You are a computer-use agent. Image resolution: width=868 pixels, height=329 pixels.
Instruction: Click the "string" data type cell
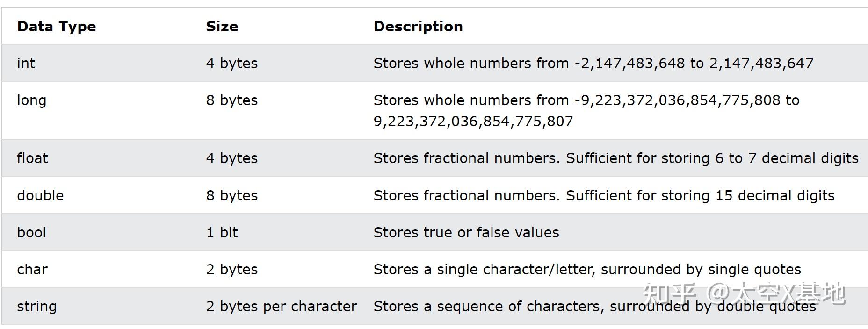pyautogui.click(x=37, y=307)
